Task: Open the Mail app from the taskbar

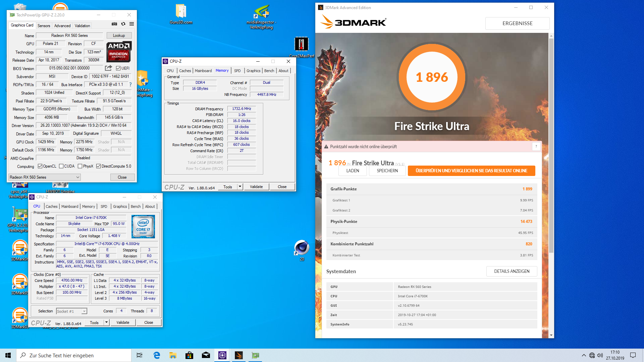Action: click(206, 355)
